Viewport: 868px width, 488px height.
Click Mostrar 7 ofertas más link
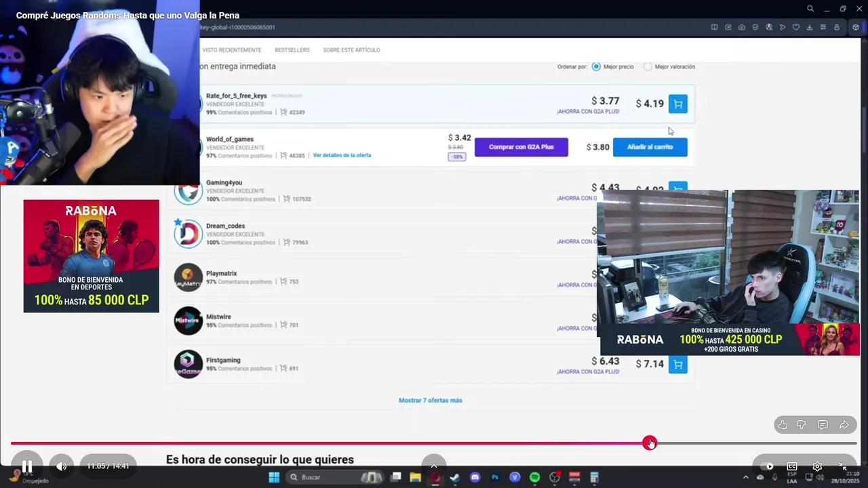coord(430,401)
